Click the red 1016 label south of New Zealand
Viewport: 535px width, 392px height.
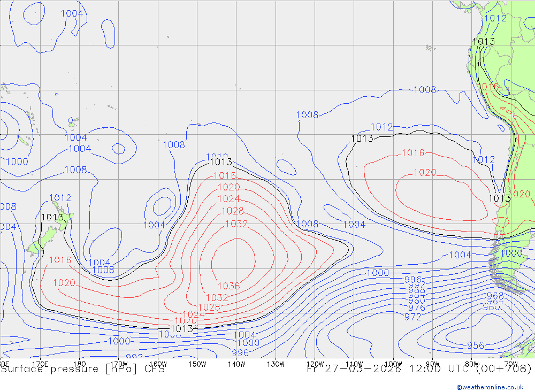tap(60, 260)
